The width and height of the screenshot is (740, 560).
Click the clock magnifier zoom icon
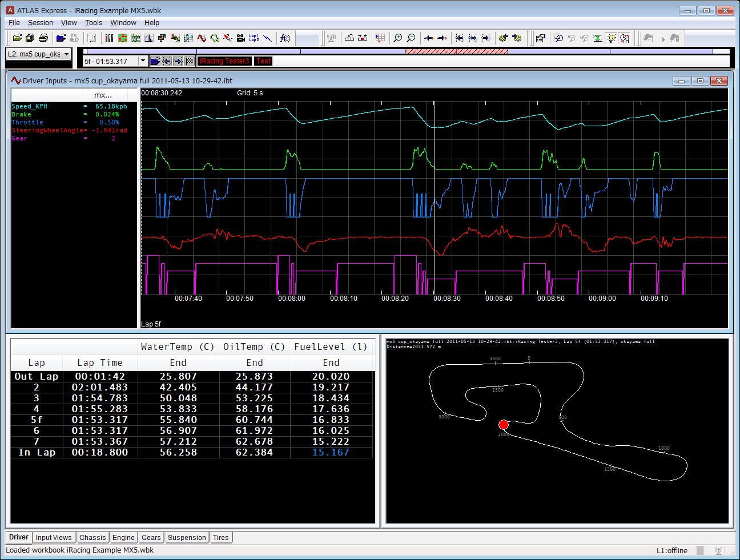(558, 38)
